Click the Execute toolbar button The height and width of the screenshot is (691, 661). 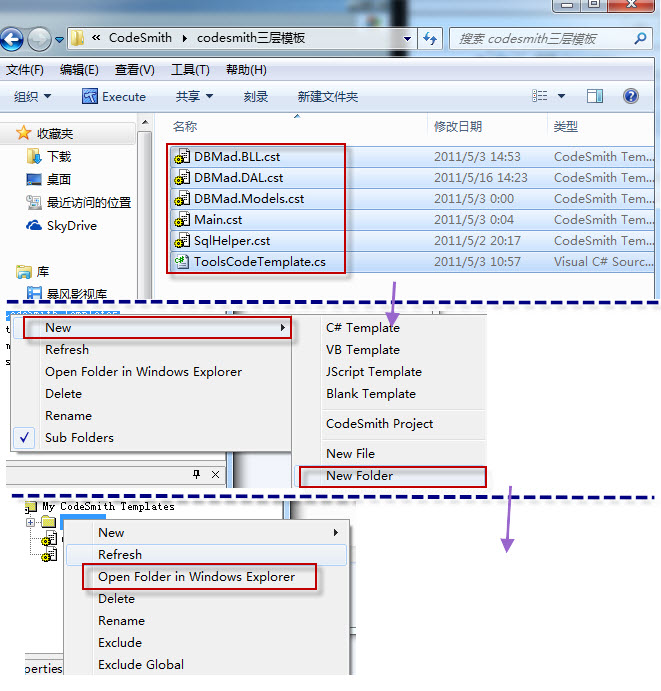pyautogui.click(x=114, y=96)
